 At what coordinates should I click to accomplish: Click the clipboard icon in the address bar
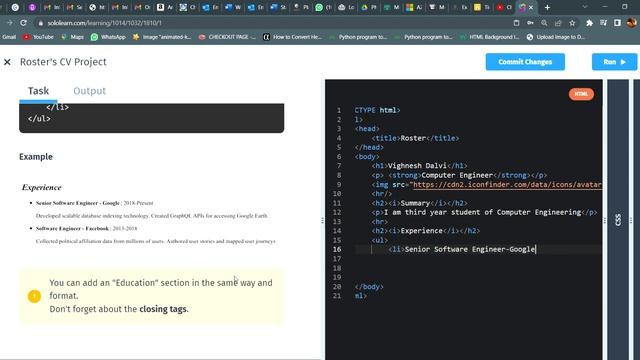coord(516,23)
